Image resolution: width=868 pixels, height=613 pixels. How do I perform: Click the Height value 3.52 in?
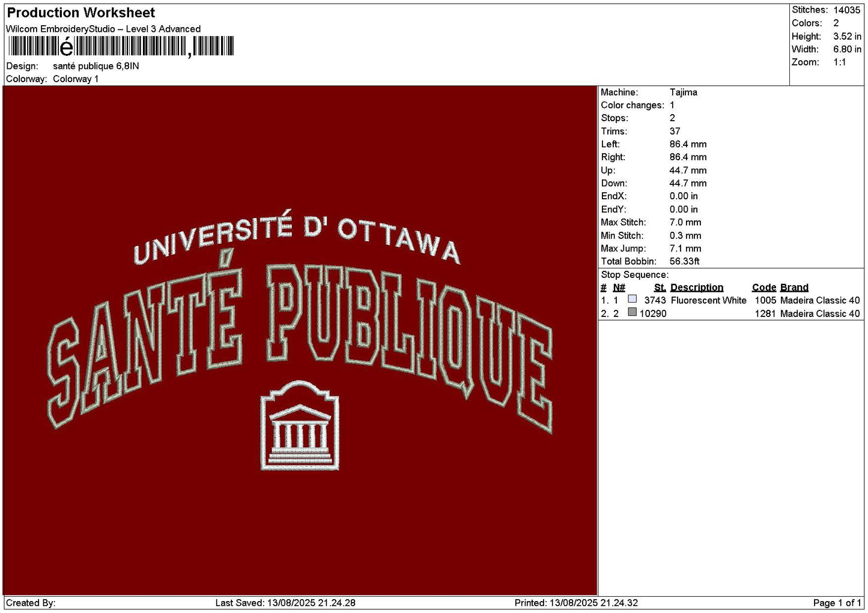click(847, 37)
